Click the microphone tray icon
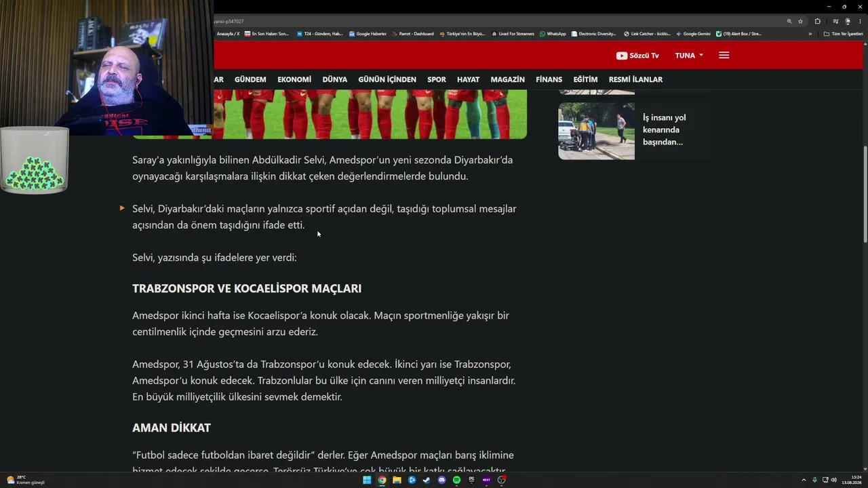This screenshot has width=868, height=488. 814,480
